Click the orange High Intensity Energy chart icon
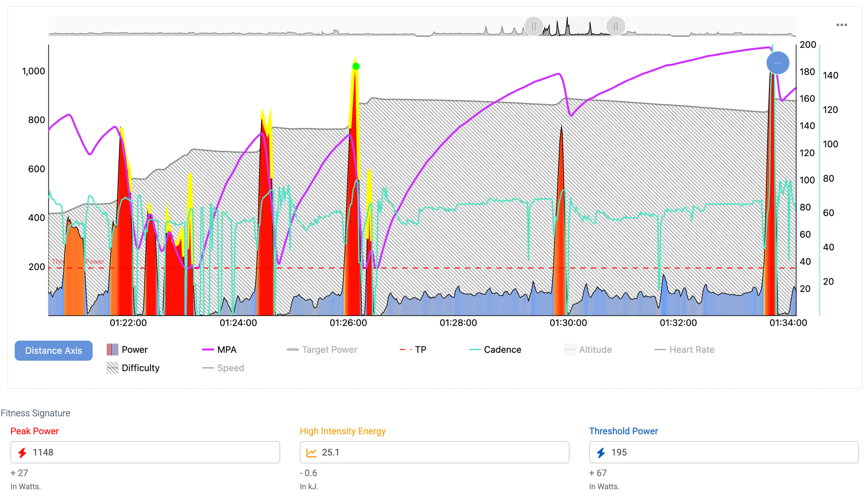The image size is (868, 502). click(x=311, y=453)
